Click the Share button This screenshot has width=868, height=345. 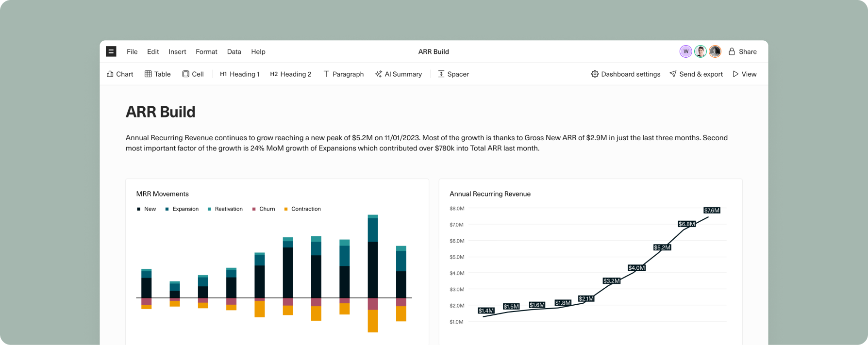point(743,51)
